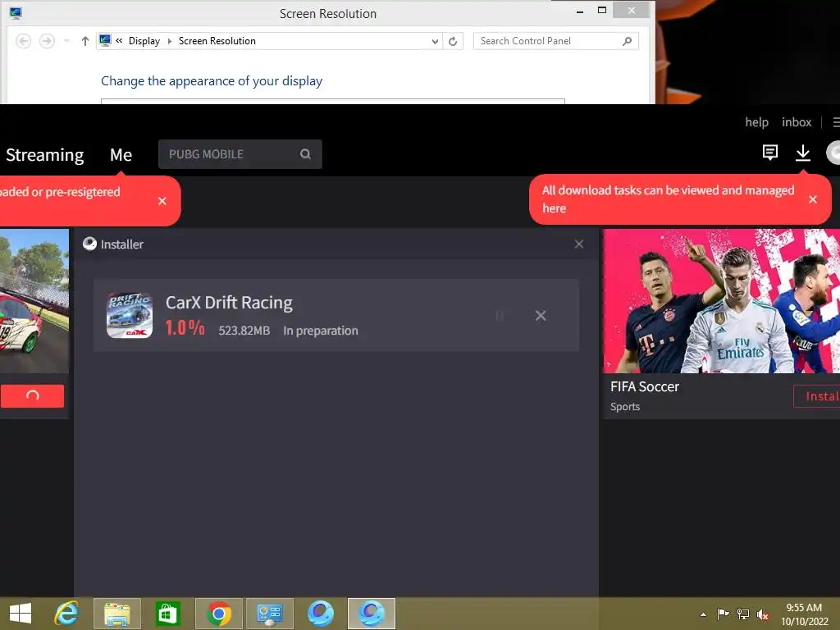Viewport: 840px width, 630px height.
Task: Show hidden system tray icons
Action: click(x=703, y=614)
